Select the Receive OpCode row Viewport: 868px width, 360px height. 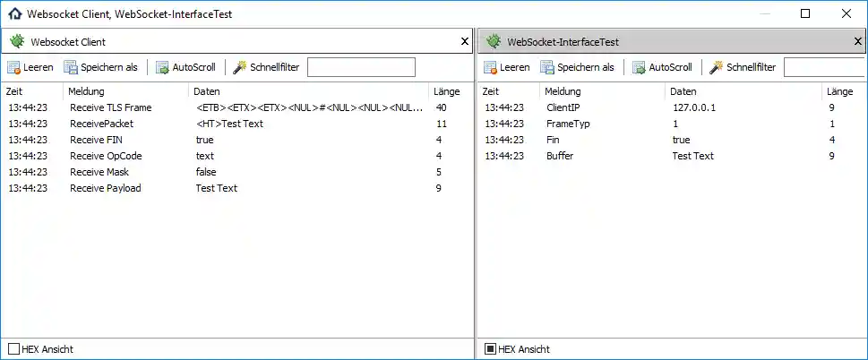tap(236, 156)
